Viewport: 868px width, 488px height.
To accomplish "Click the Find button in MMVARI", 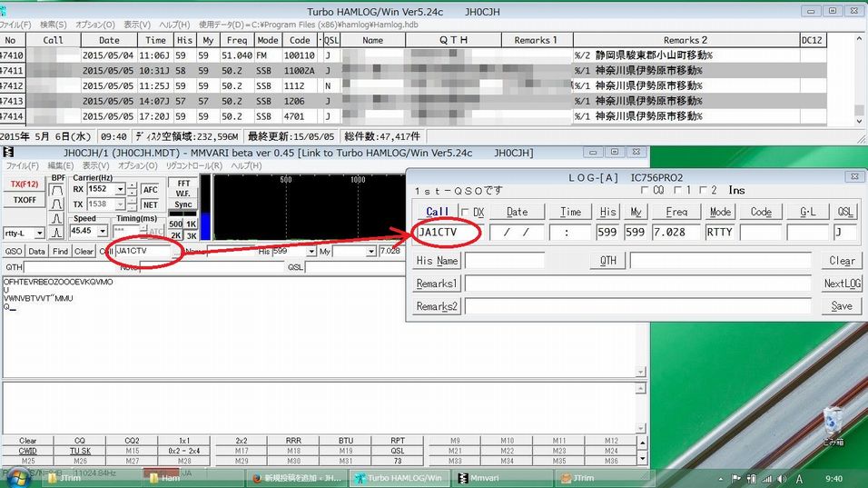I will pos(60,252).
